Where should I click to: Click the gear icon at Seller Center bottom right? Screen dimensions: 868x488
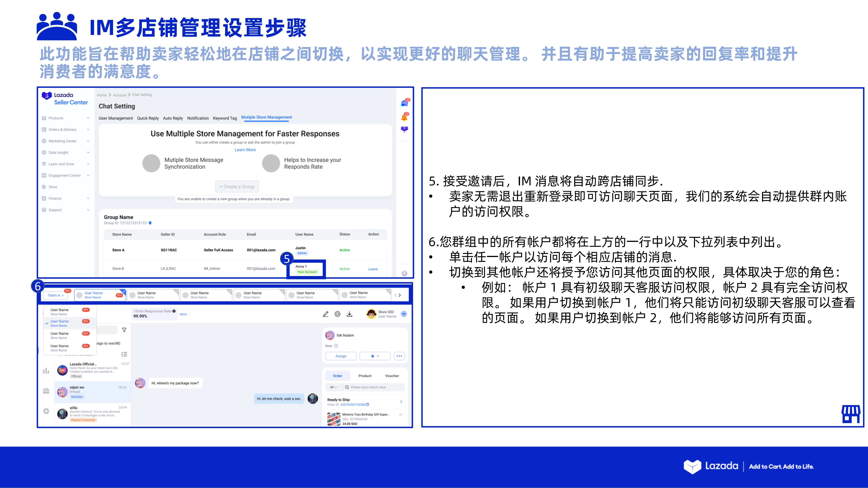coord(404,273)
